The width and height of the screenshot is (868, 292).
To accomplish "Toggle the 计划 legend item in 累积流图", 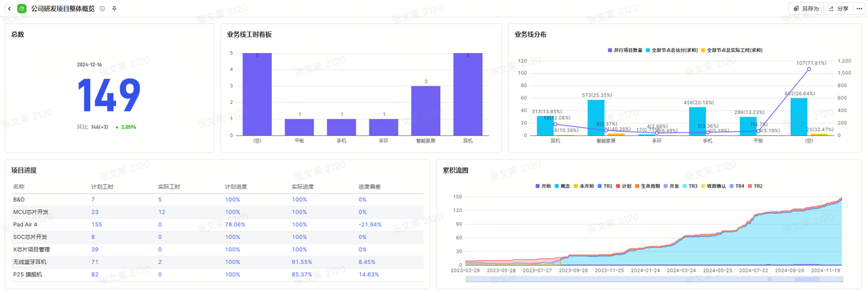I will 624,186.
